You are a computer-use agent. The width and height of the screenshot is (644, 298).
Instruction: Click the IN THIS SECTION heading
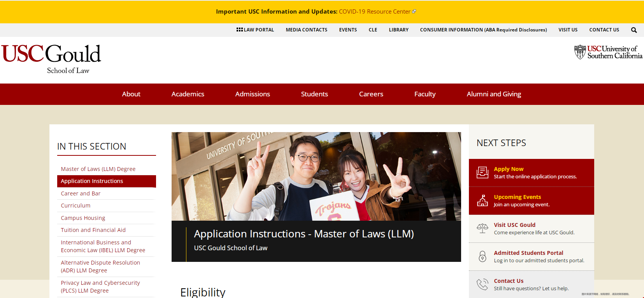click(x=92, y=146)
